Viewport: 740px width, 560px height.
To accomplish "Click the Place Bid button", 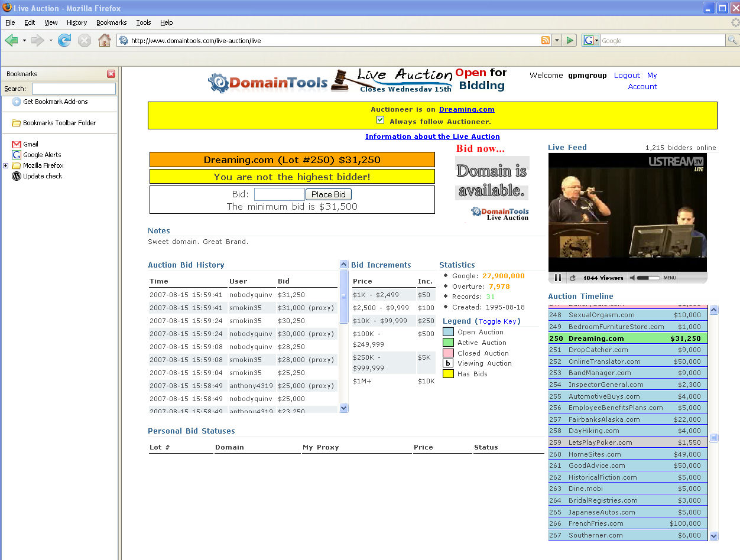I will pos(328,194).
